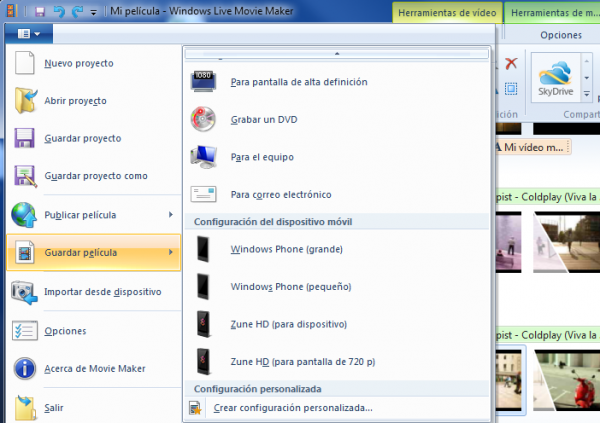Click the undo arrow in title bar
The image size is (600, 423).
(59, 11)
